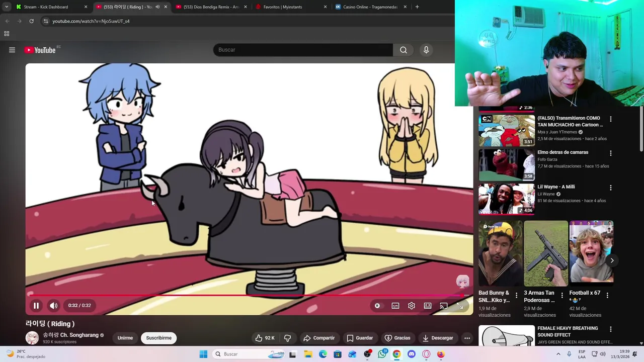Switch to Favoritos | Myinstants tab
Viewport: 644px width, 362px height.
click(x=283, y=7)
